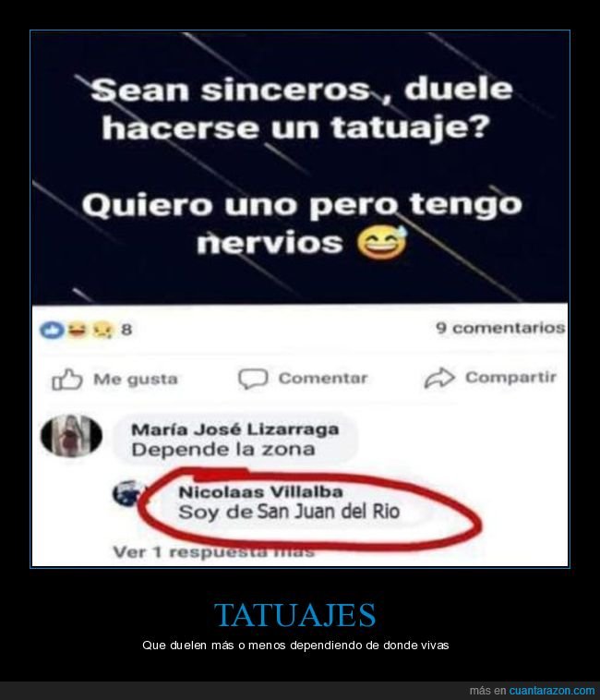Click the Comentar speech bubble icon
600x700 pixels.
click(253, 379)
